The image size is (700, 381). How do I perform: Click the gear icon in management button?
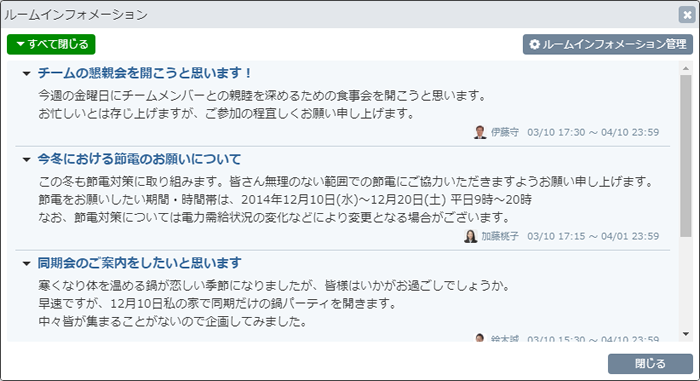pos(534,44)
